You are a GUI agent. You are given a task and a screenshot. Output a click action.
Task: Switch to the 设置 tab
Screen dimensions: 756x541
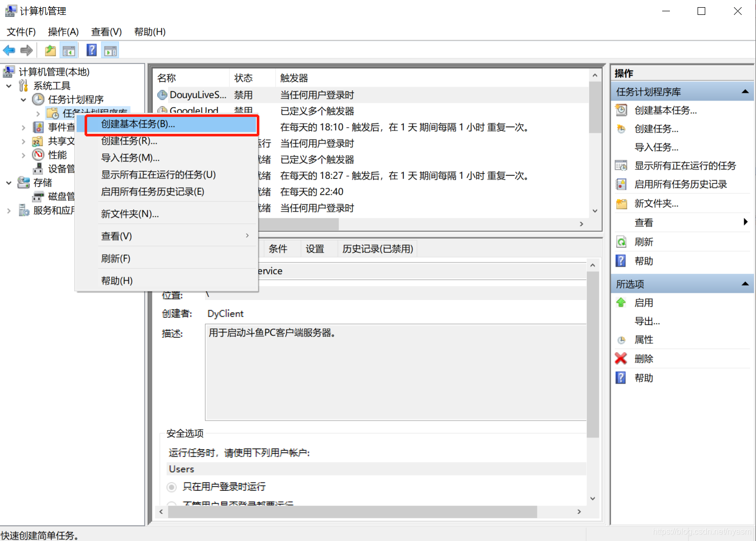tap(315, 249)
